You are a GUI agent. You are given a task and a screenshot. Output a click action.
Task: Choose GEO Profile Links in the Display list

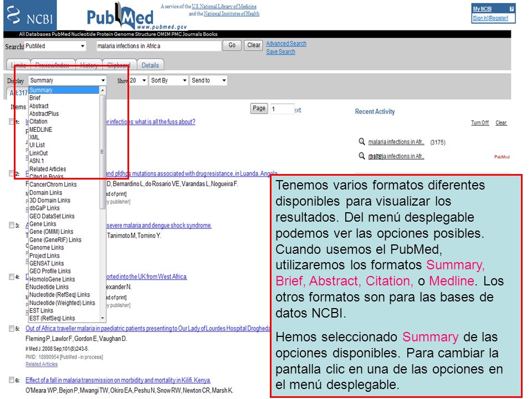coord(64,271)
